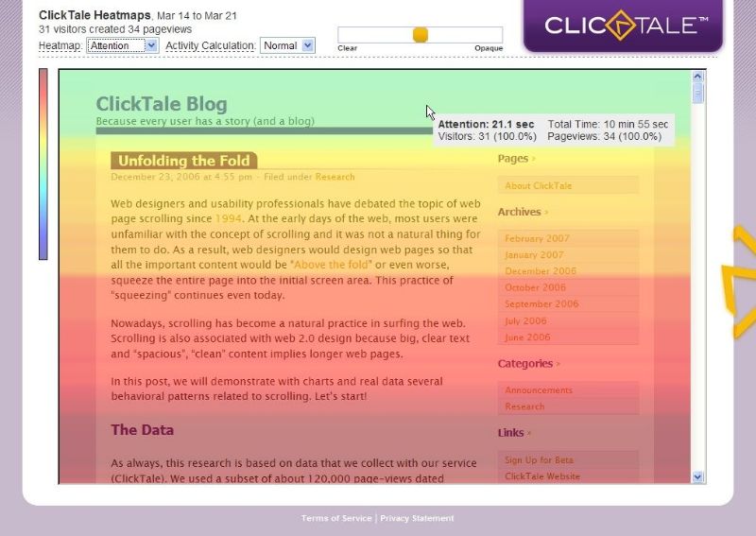Image resolution: width=756 pixels, height=536 pixels.
Task: Select the December 2006 archive
Action: [x=541, y=271]
